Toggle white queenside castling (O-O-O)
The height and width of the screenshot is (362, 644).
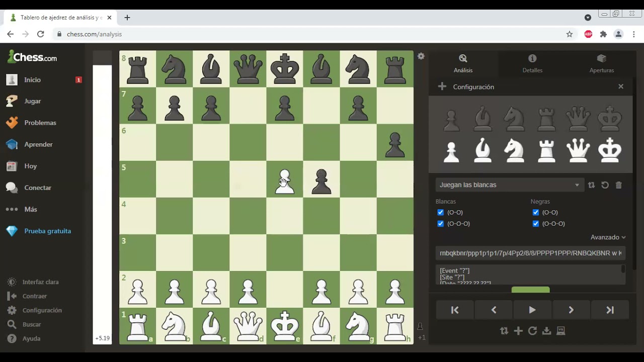(x=441, y=224)
